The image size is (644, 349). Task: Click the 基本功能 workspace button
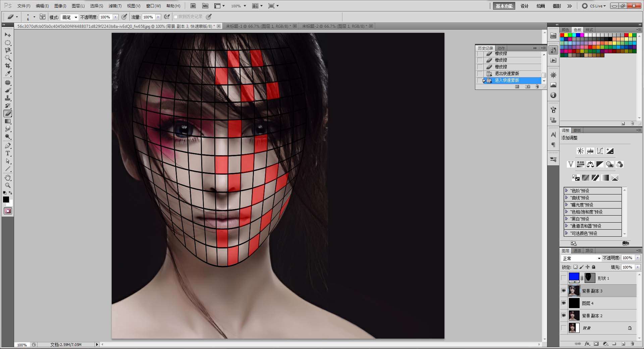pos(504,6)
